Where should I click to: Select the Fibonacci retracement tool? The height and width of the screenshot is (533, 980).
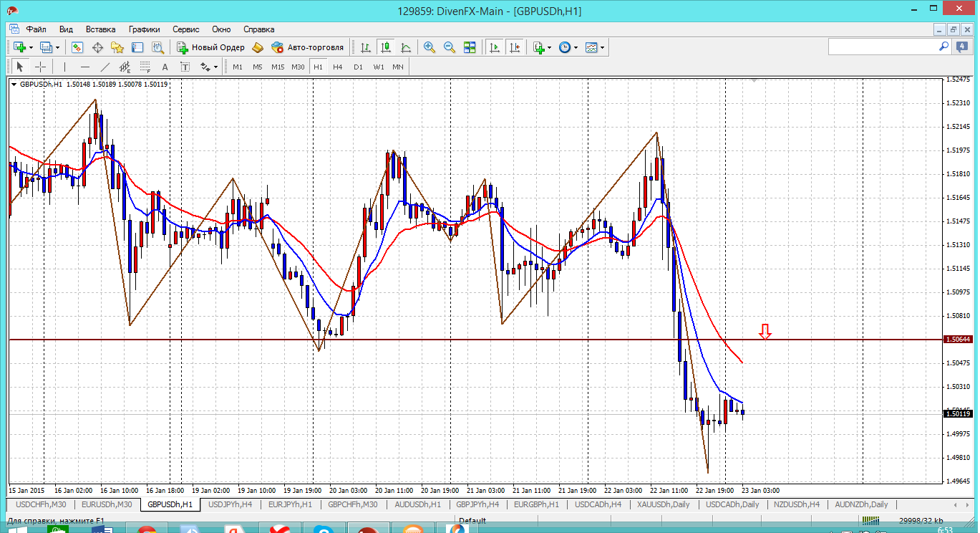coord(145,67)
